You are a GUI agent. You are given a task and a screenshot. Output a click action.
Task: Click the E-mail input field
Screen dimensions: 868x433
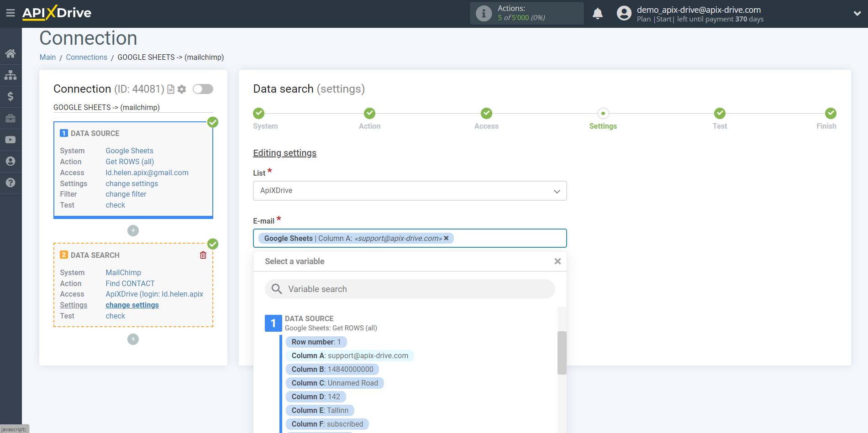pyautogui.click(x=410, y=238)
